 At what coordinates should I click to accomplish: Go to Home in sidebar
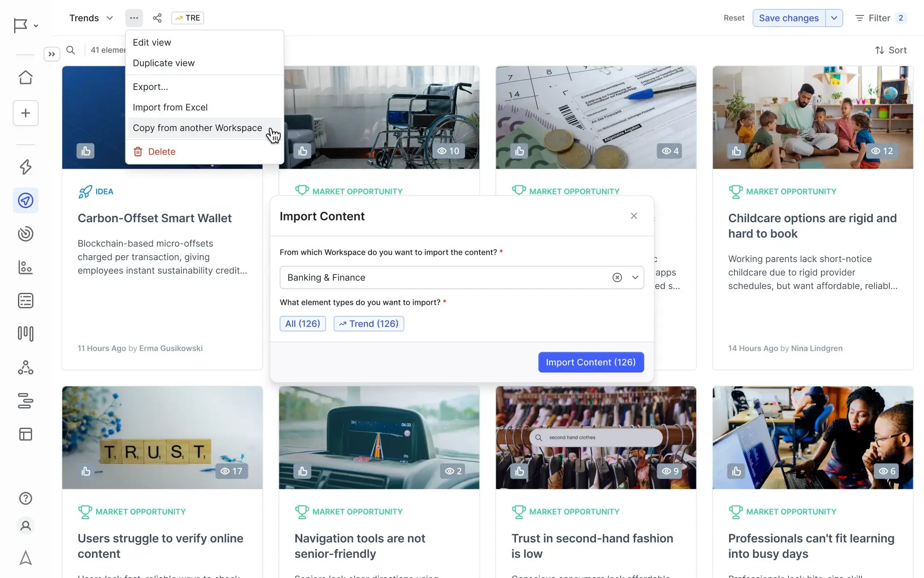26,77
